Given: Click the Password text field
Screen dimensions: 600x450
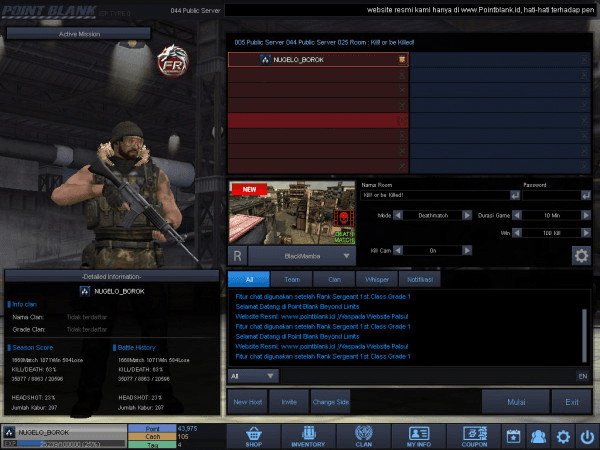Looking at the screenshot, I should 551,196.
